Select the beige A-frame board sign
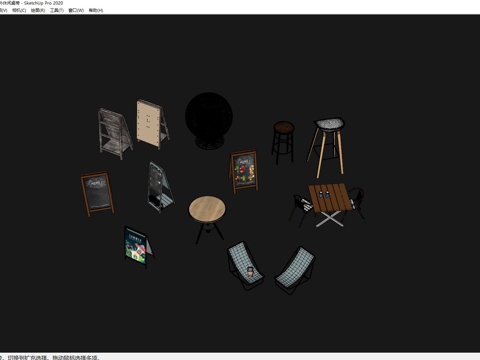This screenshot has width=480, height=360. (x=152, y=124)
